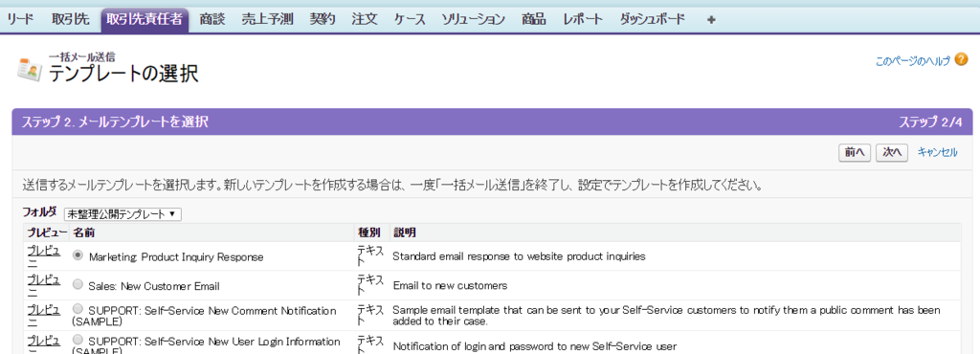Image resolution: width=980 pixels, height=354 pixels.
Task: Open the レポート tab
Action: tap(583, 19)
